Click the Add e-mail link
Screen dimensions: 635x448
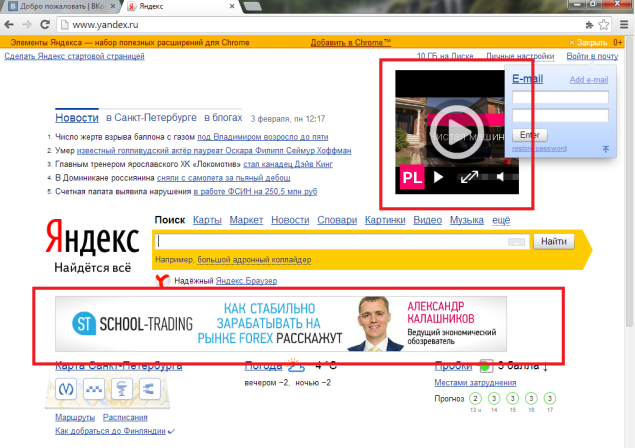(x=589, y=80)
